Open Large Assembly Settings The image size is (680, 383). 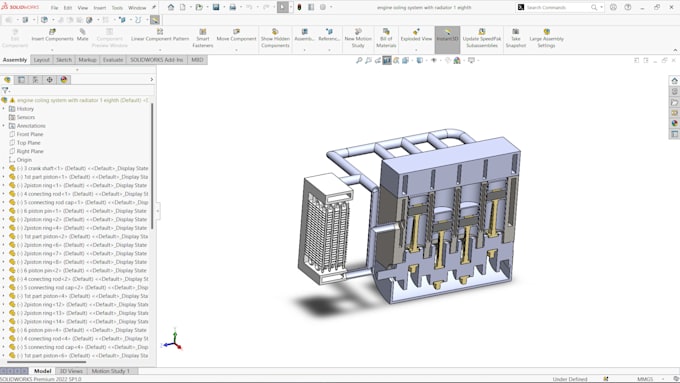[546, 38]
